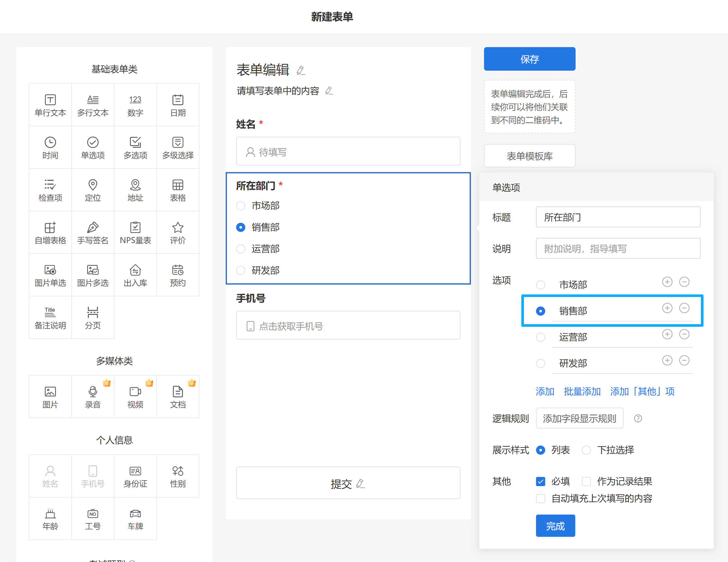Add the NPS scale (NPS量表) component

point(135,233)
